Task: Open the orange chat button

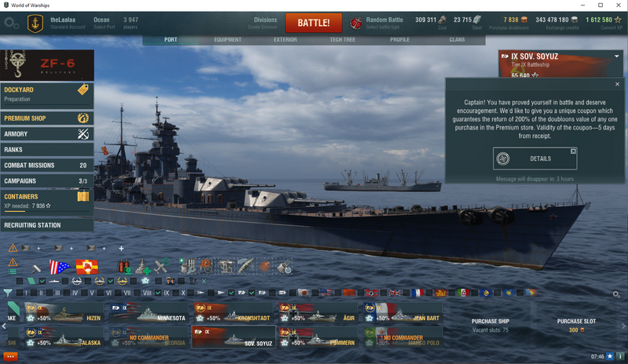Action: point(10,356)
